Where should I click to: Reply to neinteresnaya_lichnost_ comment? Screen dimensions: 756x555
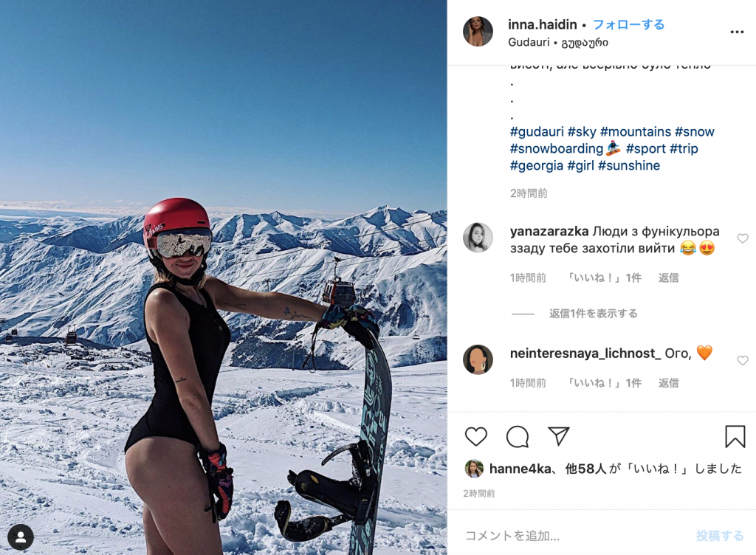point(668,383)
